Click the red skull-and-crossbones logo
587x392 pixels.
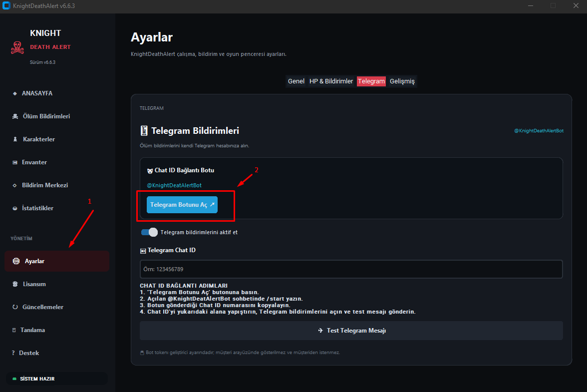[17, 47]
